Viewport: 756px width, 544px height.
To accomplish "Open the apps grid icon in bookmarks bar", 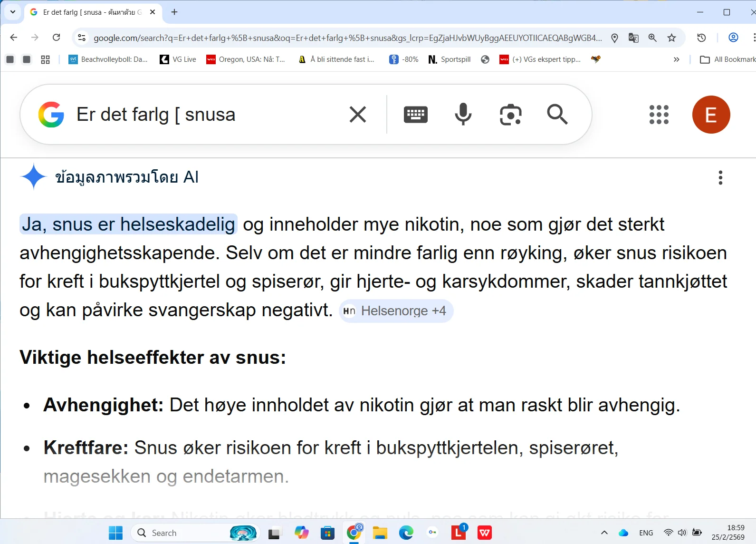I will [45, 59].
